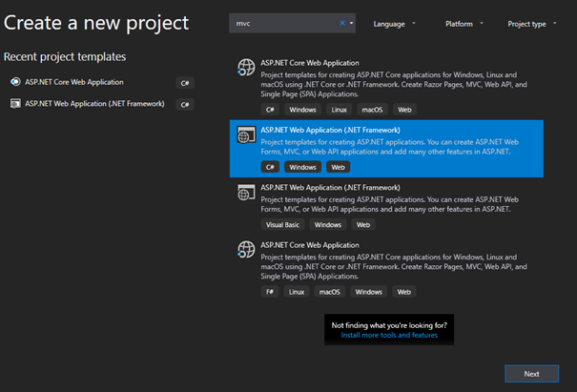Screen dimensions: 577x392
Task: Click the highlighted ASP.NET Web Application (.NET Framework) template icon
Action: point(246,134)
